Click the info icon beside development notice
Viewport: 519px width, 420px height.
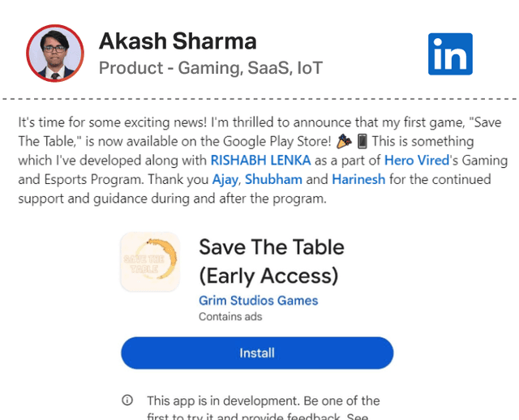point(127,401)
